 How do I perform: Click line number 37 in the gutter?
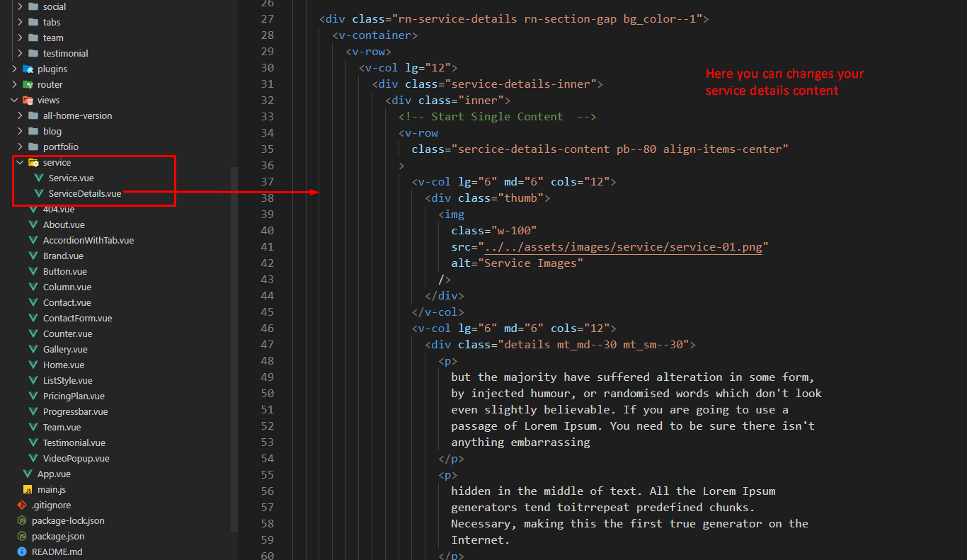267,182
